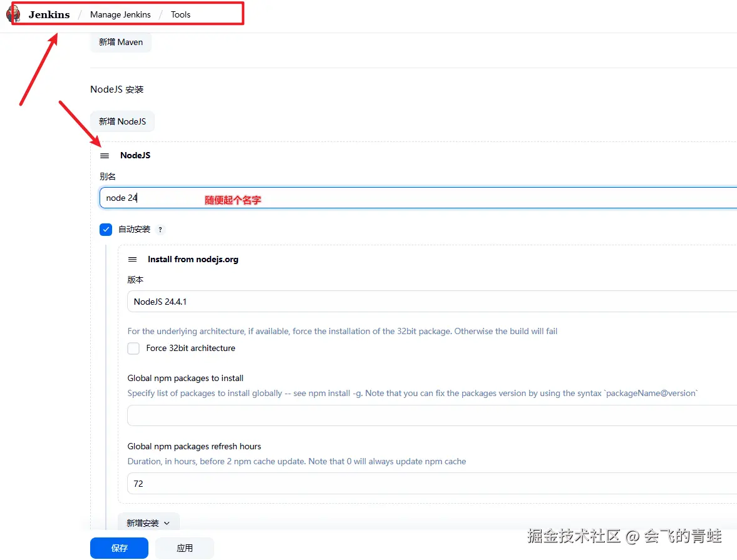This screenshot has height=560, width=737.
Task: Click the Install from nodejs.org title
Action: pyautogui.click(x=193, y=259)
